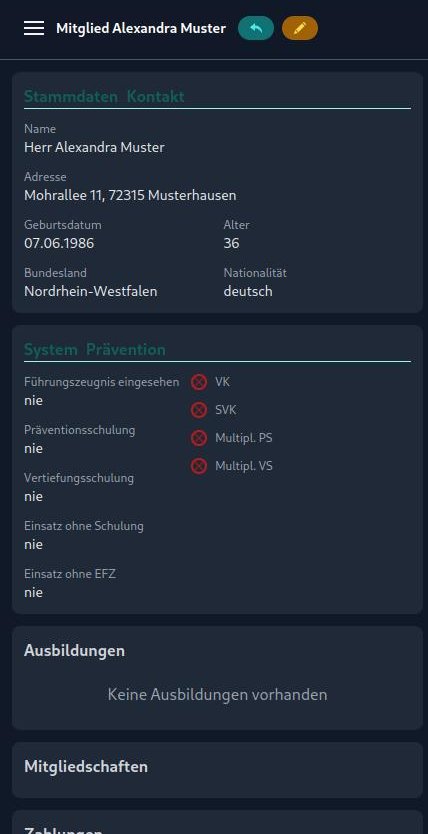The image size is (428, 834).
Task: Click the birth date 07.06.1986
Action: (59, 243)
